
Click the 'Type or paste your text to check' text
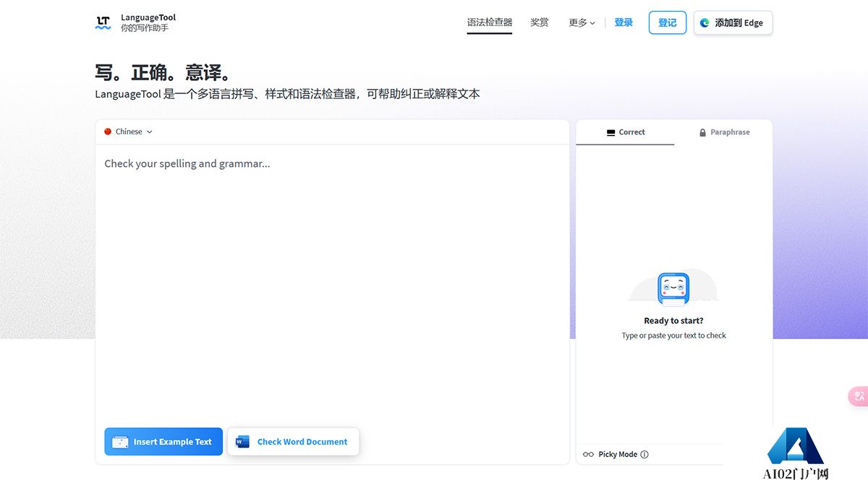(673, 335)
